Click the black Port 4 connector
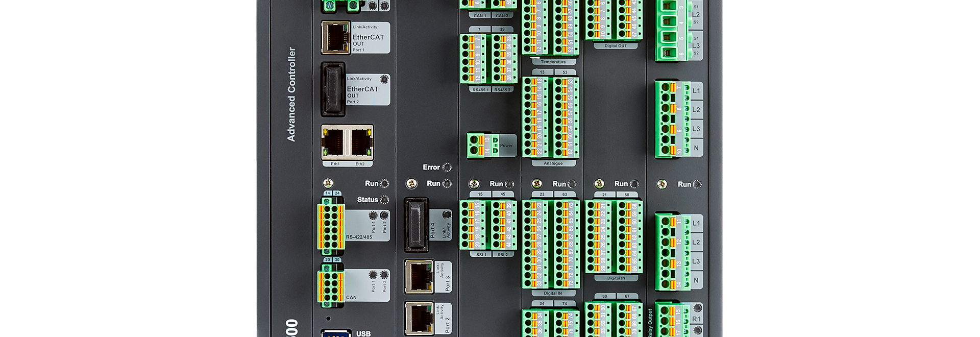The image size is (980, 337). [416, 225]
